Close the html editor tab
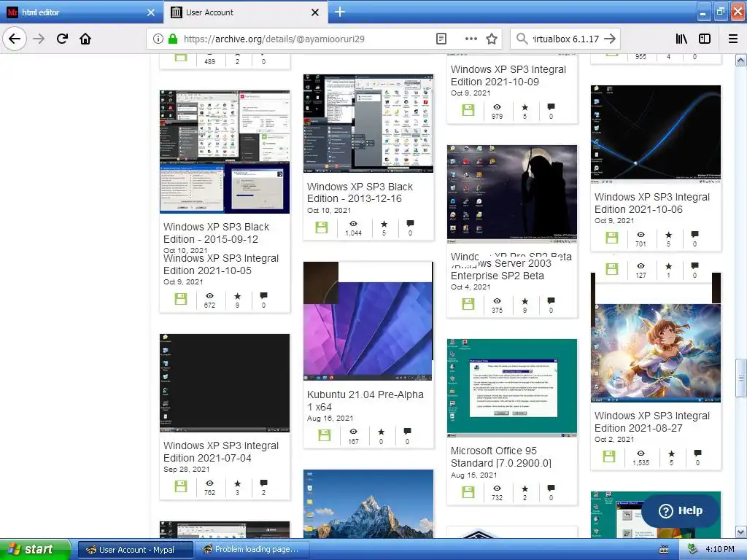 tap(150, 12)
